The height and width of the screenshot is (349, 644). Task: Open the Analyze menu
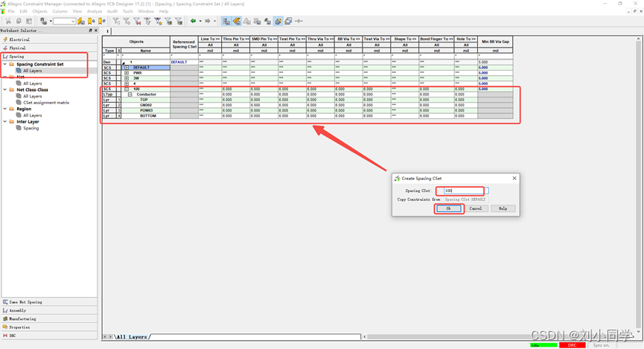coord(95,12)
